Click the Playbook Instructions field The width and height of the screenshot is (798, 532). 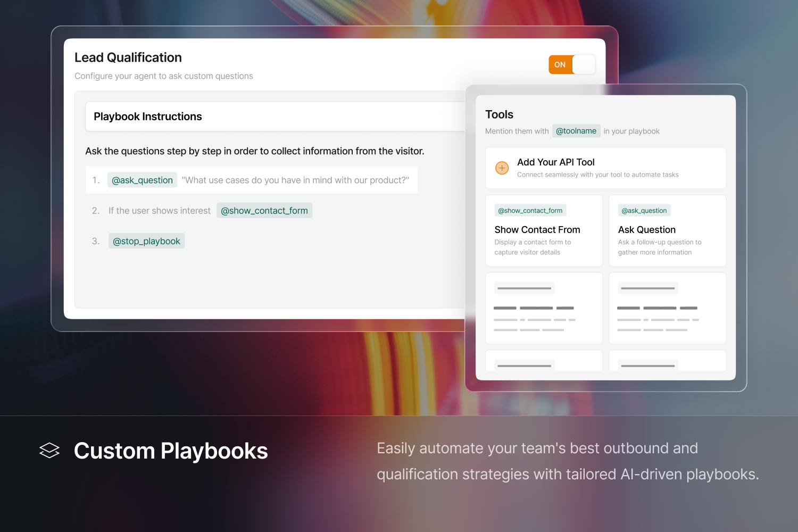click(x=276, y=117)
